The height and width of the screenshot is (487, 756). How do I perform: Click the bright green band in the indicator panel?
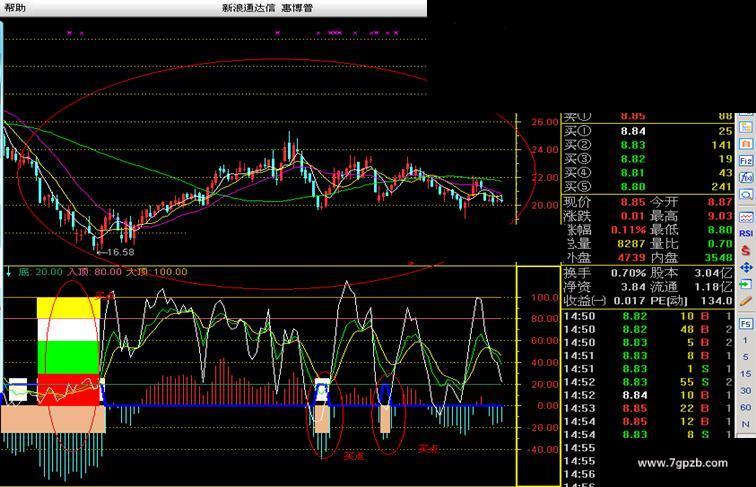68,357
